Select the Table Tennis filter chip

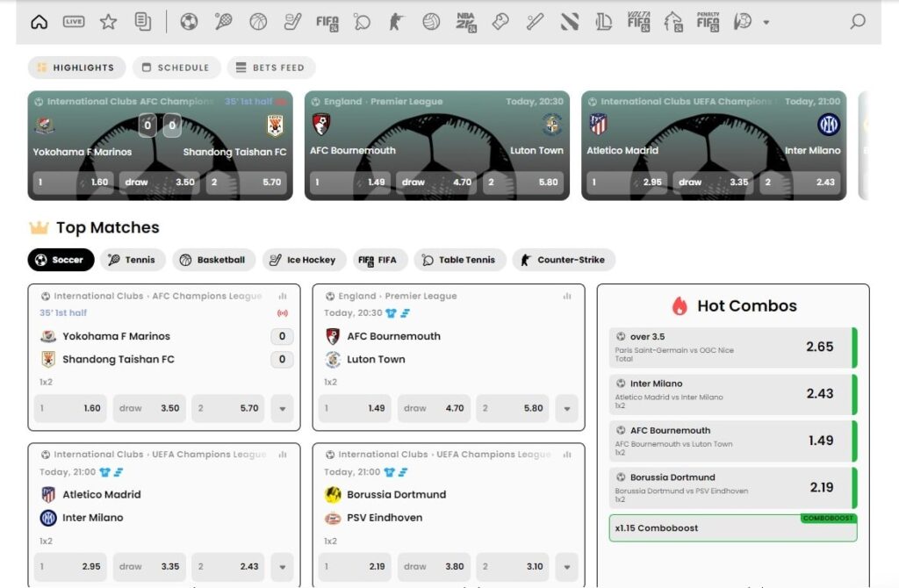click(x=460, y=260)
